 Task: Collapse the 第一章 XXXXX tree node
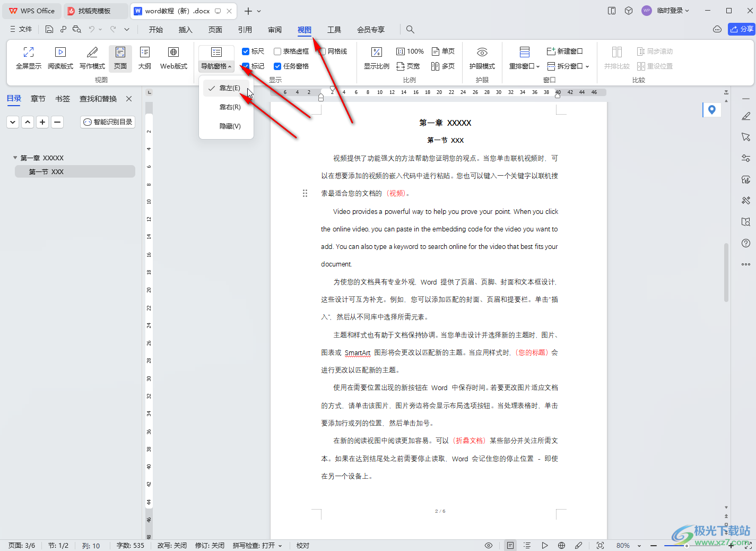15,158
